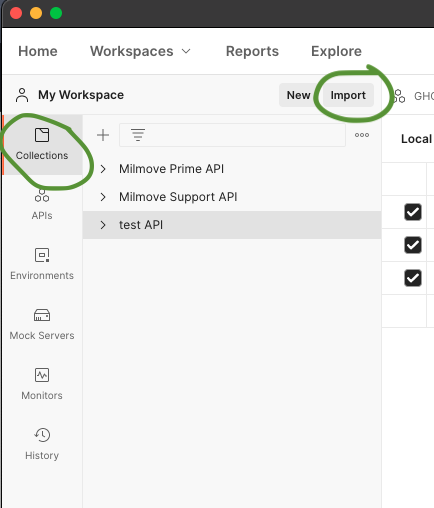
Task: Click the API icon beside GH tab
Action: click(399, 96)
